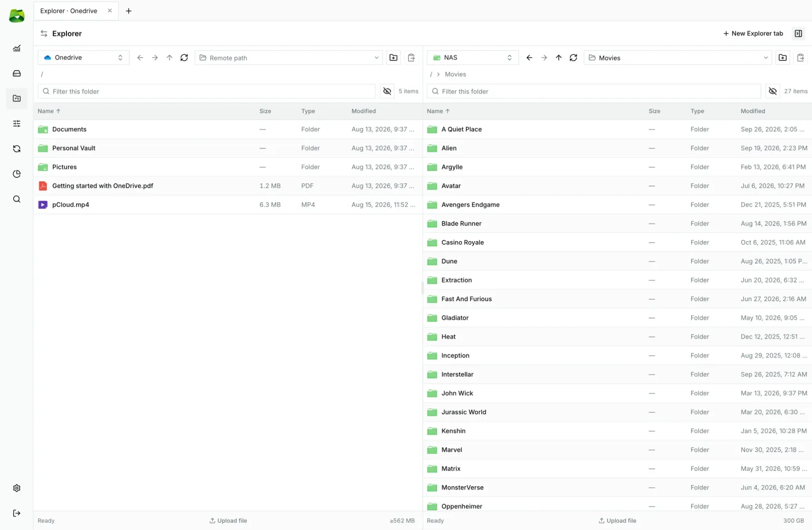Focus the NAS Filter this folder field
The width and height of the screenshot is (812, 530).
coord(594,91)
